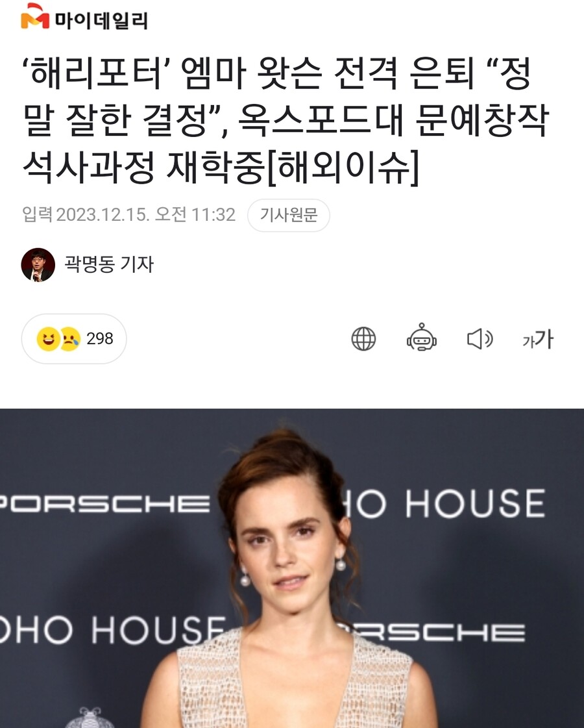Open the 298 reactions count button
Viewport: 584px width, 728px height.
74,338
